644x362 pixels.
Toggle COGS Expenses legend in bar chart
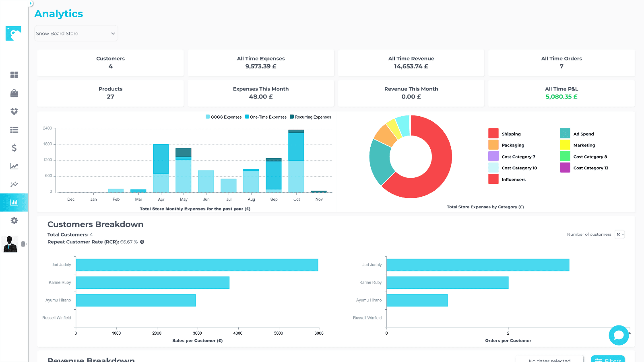pos(223,117)
